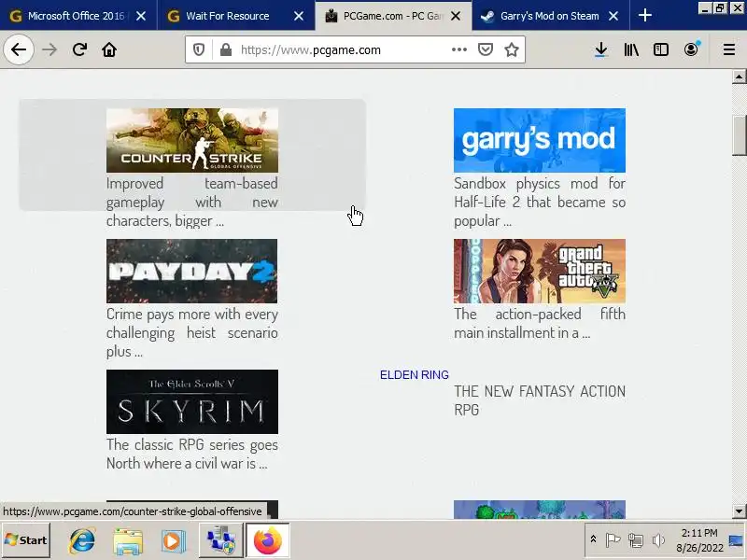The width and height of the screenshot is (747, 560).
Task: Click the scrollbar up arrow
Action: pos(739,77)
